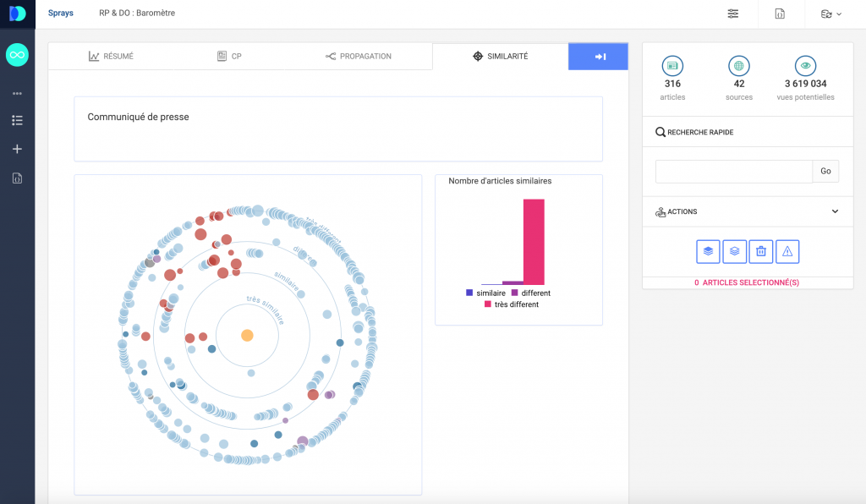Switch to the Propagation tab
Screen dimensions: 866x504
click(x=359, y=57)
